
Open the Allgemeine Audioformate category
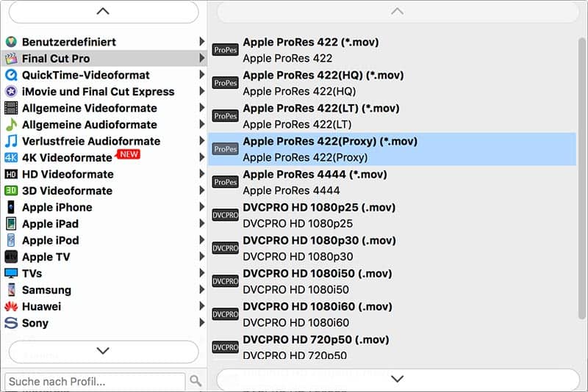[104, 124]
